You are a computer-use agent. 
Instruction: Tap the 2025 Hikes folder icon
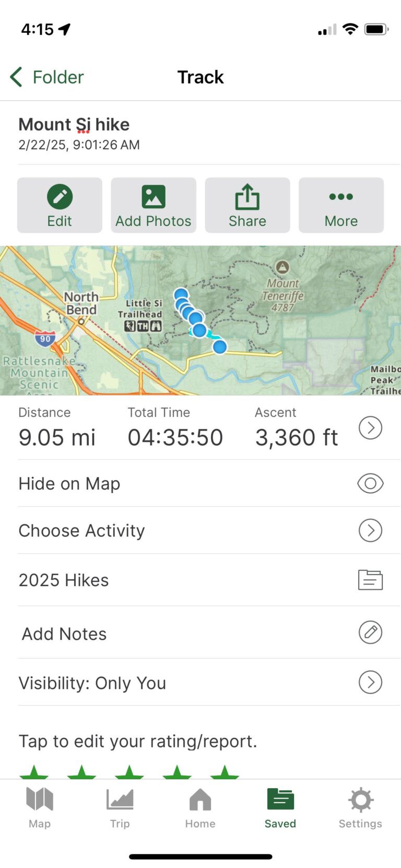[370, 580]
